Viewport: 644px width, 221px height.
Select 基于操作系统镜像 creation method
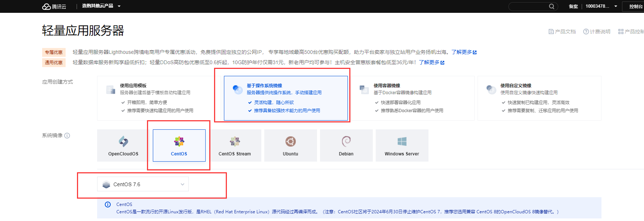(x=286, y=98)
